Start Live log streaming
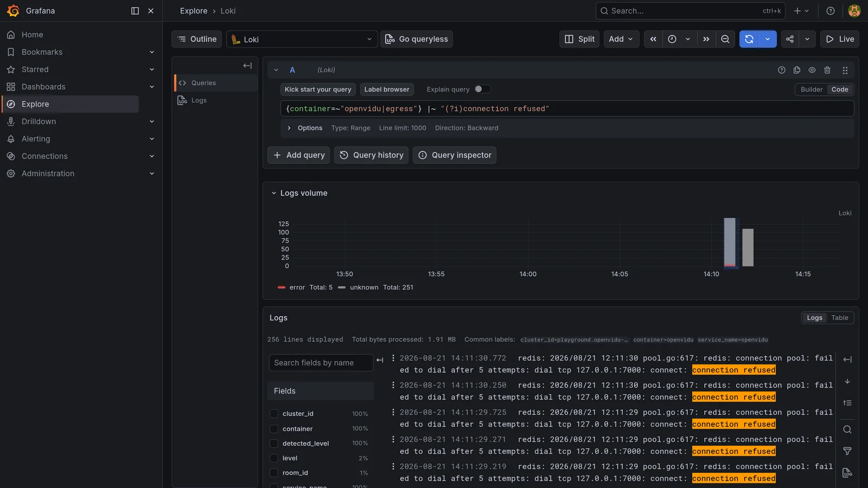The width and height of the screenshot is (868, 488). pyautogui.click(x=840, y=39)
